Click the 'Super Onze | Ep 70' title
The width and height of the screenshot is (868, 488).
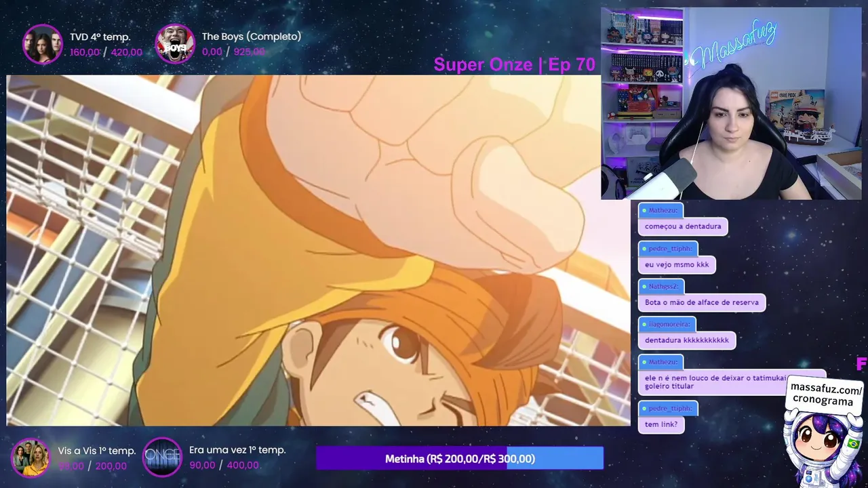514,64
